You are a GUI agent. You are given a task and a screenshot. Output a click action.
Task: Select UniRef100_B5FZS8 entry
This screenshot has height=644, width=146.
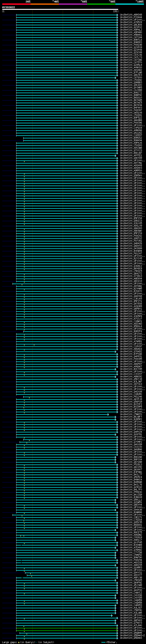pos(131,218)
